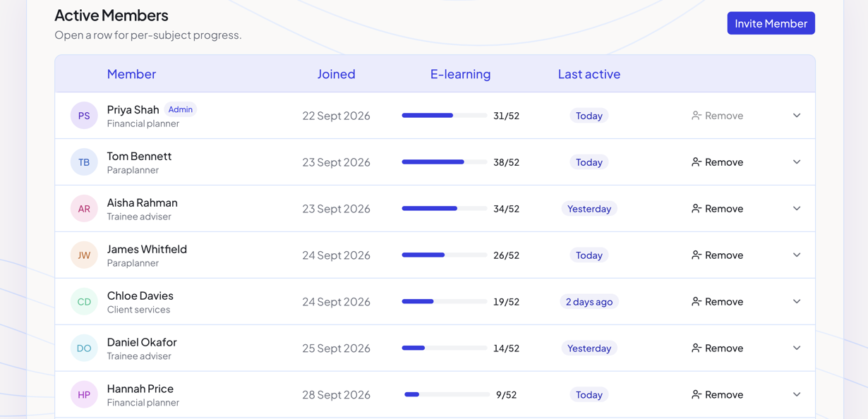Expand Hannah Price's row chevron
This screenshot has width=868, height=419.
click(x=797, y=395)
